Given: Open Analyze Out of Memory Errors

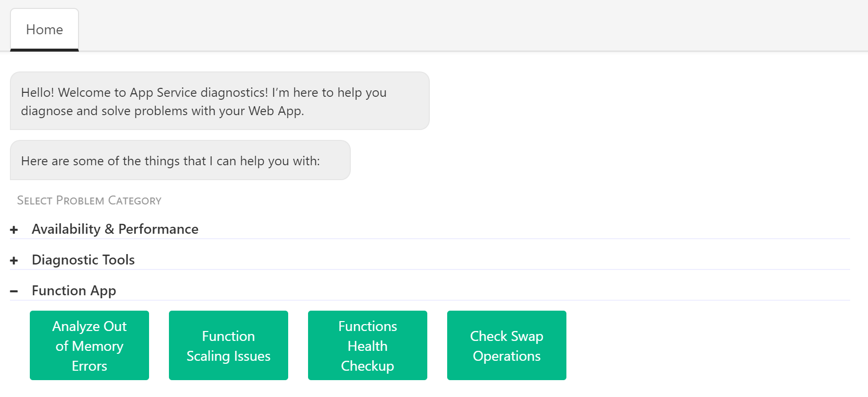Looking at the screenshot, I should [89, 345].
